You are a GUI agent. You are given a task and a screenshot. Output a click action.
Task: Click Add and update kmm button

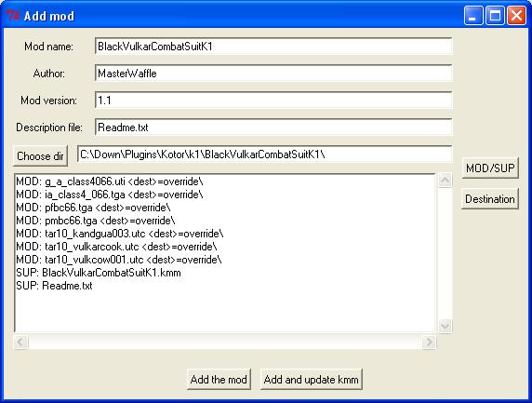coord(312,379)
